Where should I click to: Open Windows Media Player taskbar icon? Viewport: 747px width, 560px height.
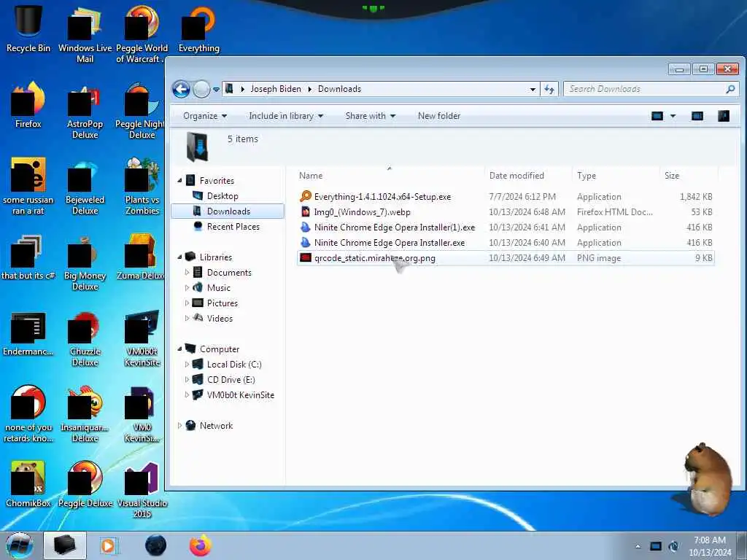(x=109, y=545)
